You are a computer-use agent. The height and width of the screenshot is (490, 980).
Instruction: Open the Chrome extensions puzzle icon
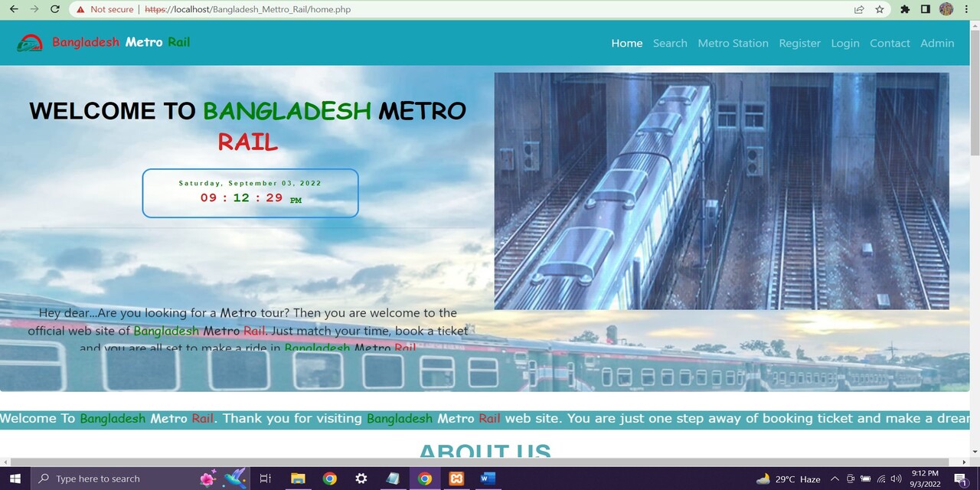pyautogui.click(x=905, y=9)
